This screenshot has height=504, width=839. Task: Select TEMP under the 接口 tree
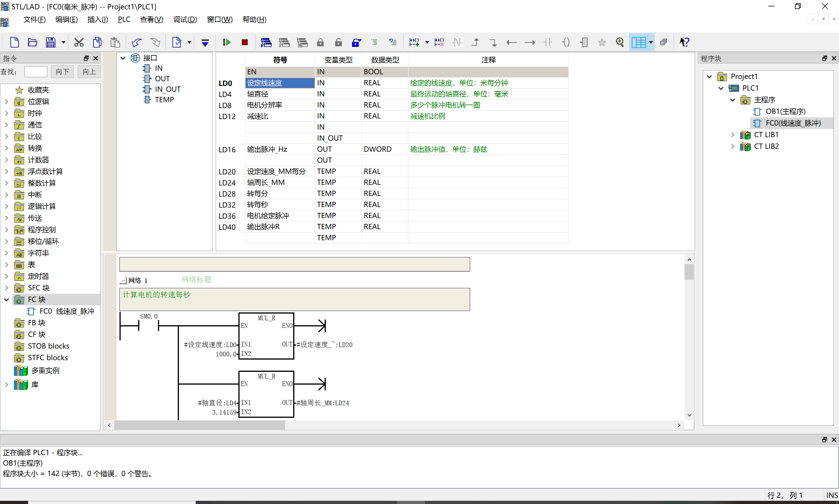click(164, 100)
